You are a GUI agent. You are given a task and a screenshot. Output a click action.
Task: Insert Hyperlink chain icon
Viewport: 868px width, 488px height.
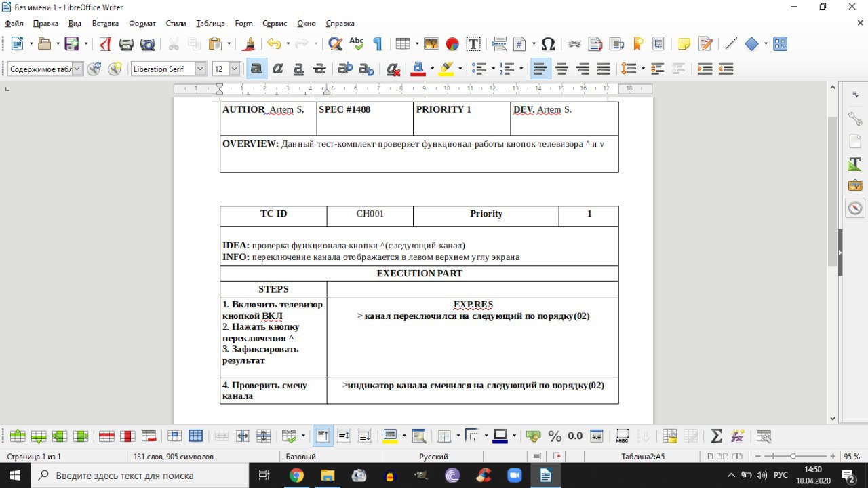pos(574,44)
